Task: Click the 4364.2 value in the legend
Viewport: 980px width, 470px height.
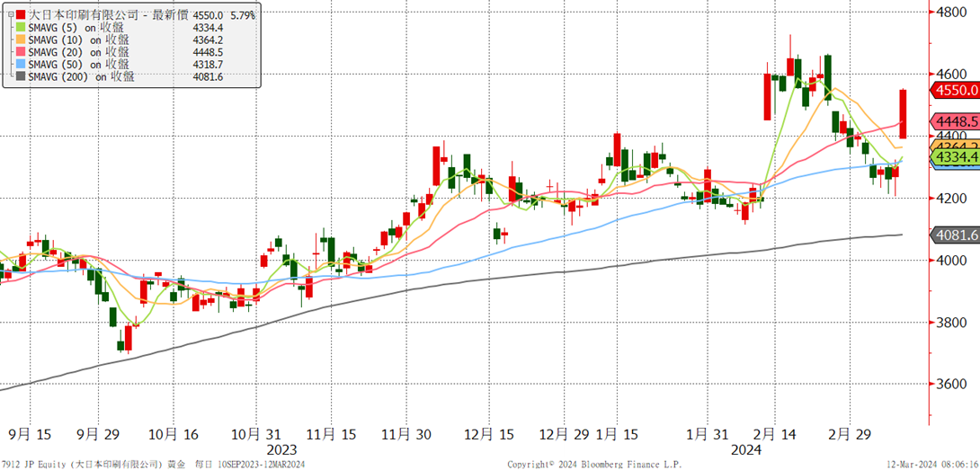Action: [208, 40]
